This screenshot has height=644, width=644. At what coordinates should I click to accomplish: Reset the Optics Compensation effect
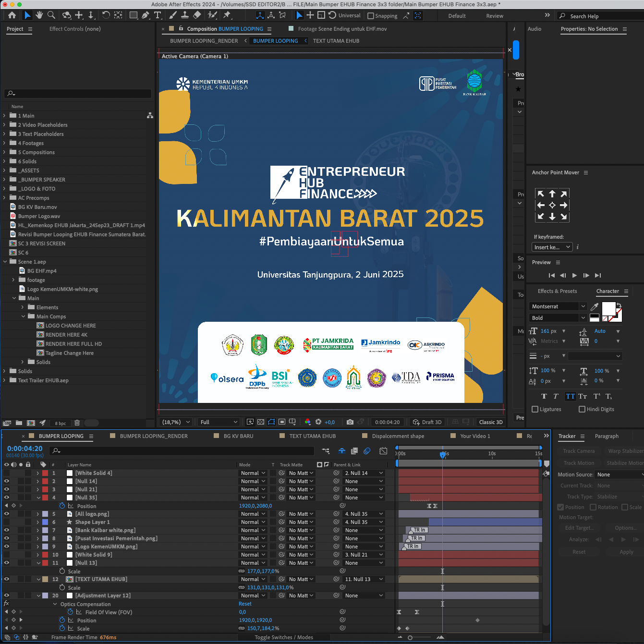pos(245,604)
